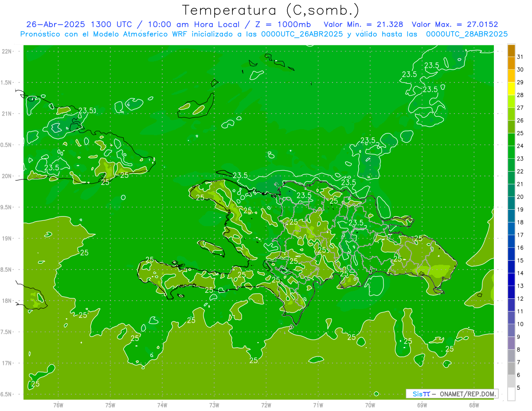Screen dimensions: 532x411
Task: Click the 'Valor Min. = 21.328' text
Action: [x=364, y=24]
